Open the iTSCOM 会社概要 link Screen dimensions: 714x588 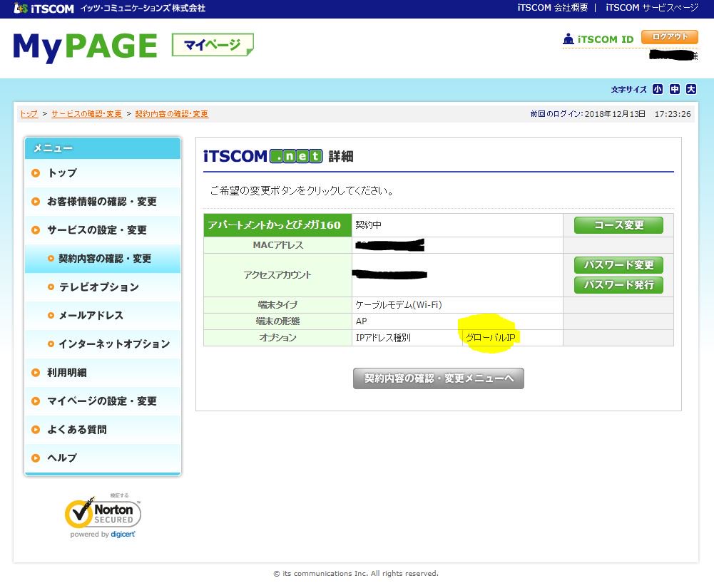point(552,8)
